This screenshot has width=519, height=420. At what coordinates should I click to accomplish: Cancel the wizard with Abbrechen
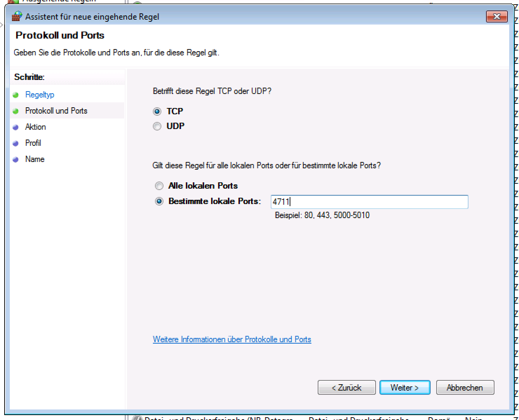pos(465,387)
